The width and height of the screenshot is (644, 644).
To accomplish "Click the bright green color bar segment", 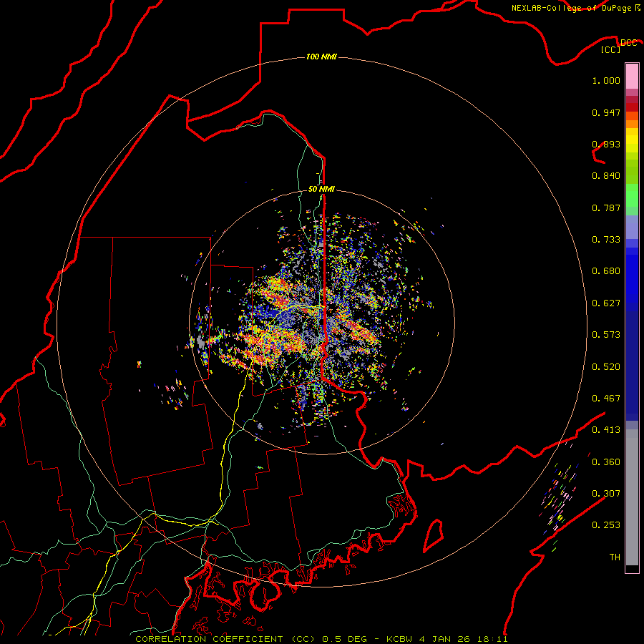I will (632, 195).
